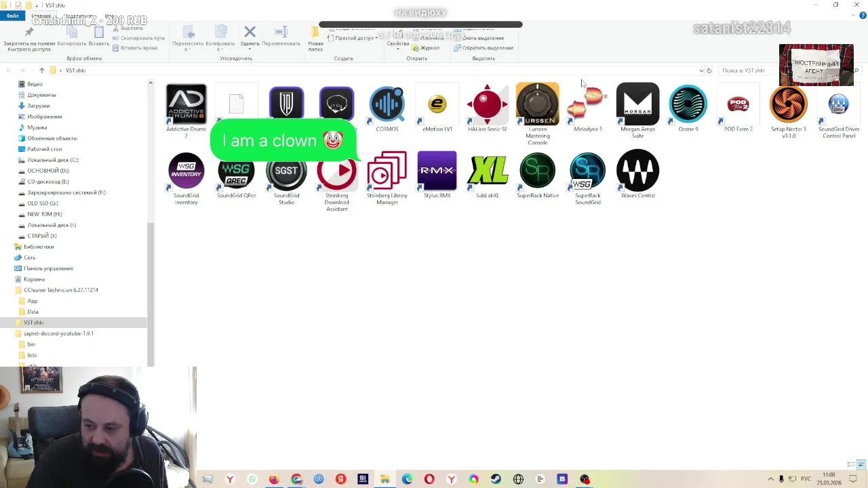Select CCleaner Technician 6.27.11214 folder
Viewport: 868px width, 488px height.
tap(60, 290)
